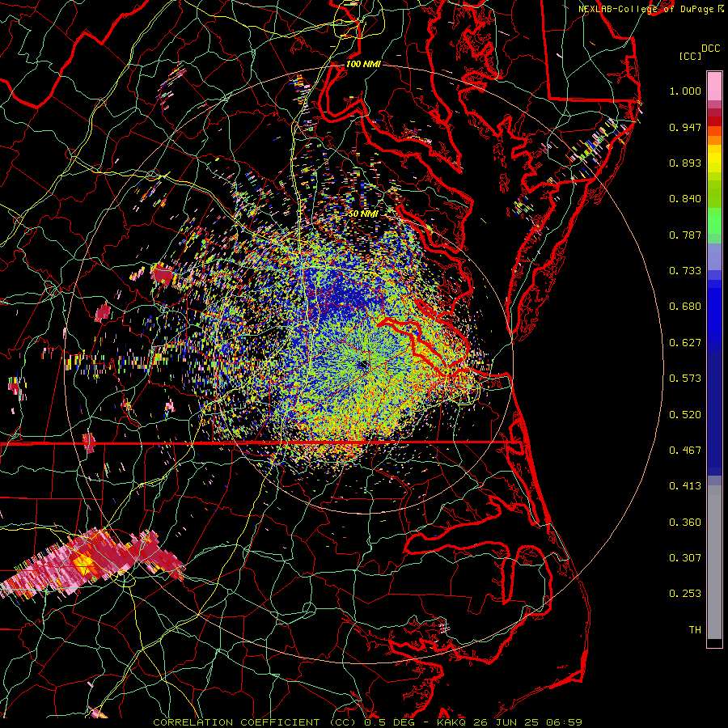Select the 0.893 legend value

685,163
